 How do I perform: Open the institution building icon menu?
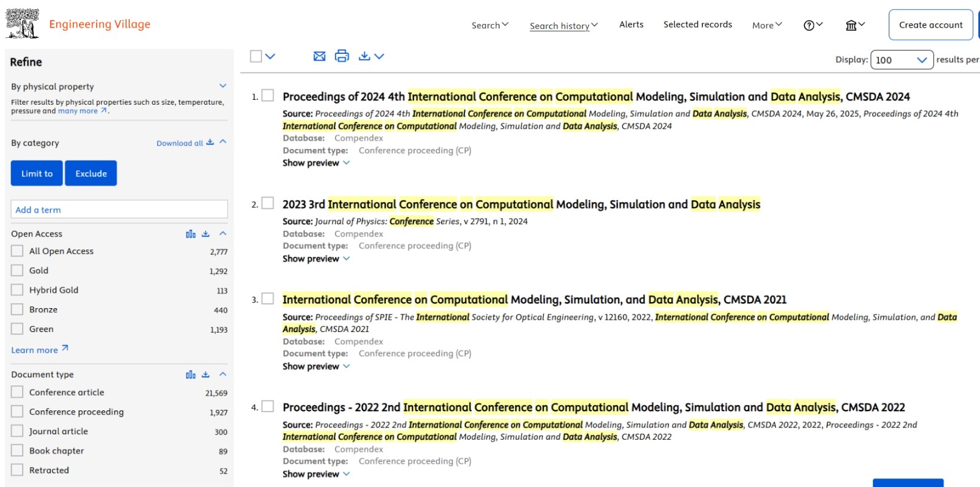pos(851,25)
